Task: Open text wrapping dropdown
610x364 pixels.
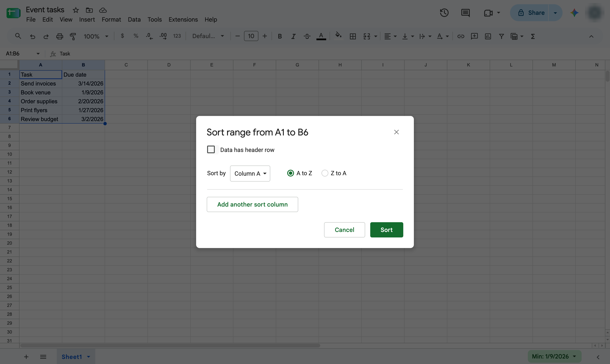Action: pyautogui.click(x=425, y=36)
